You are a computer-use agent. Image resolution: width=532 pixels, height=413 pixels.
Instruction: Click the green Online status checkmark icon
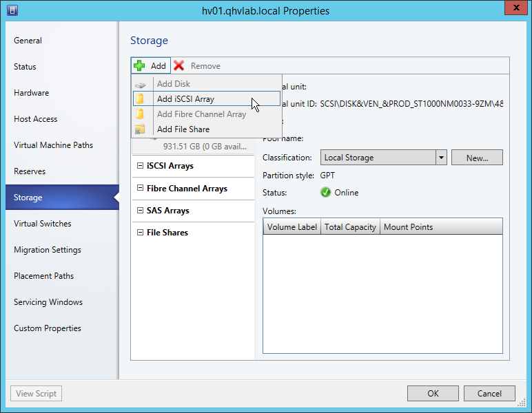tap(326, 193)
